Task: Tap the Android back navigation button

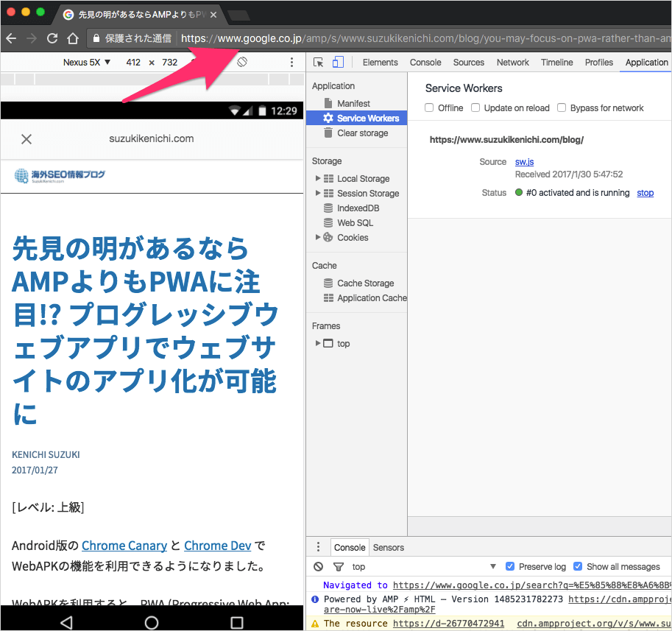Action: 66,622
